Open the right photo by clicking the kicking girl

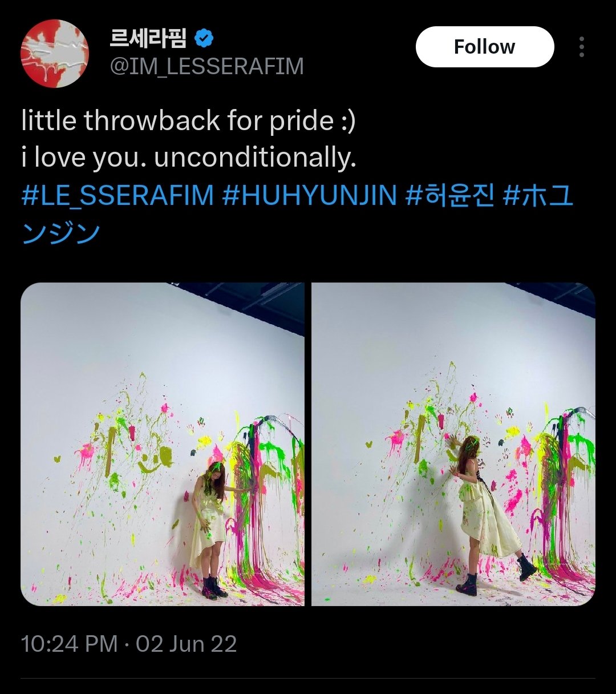pos(489,514)
